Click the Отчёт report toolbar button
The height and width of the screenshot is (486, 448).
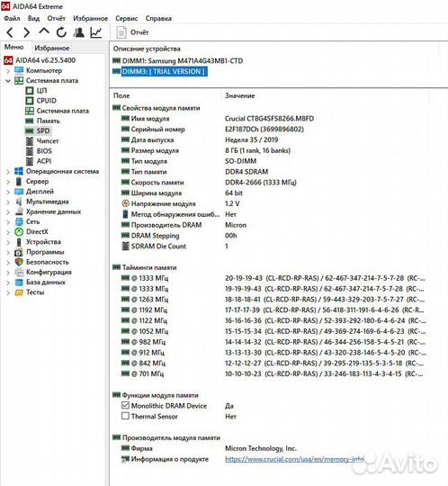click(x=132, y=32)
